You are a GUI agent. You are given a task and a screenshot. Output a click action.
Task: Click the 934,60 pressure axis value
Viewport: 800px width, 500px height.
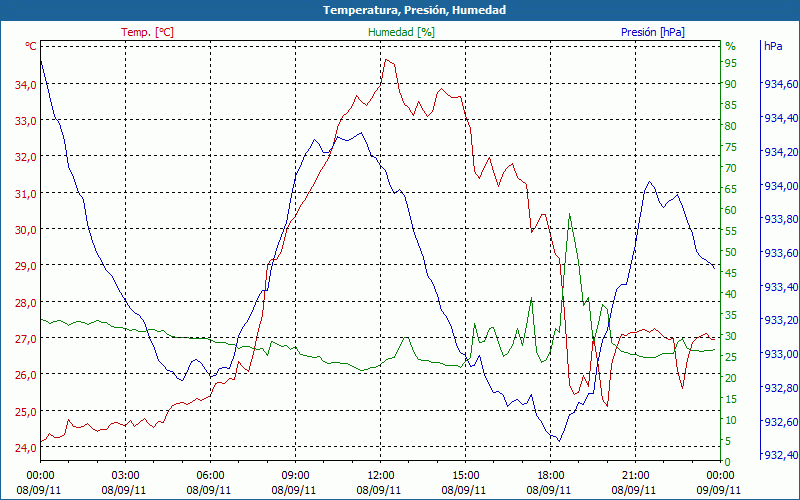point(780,84)
